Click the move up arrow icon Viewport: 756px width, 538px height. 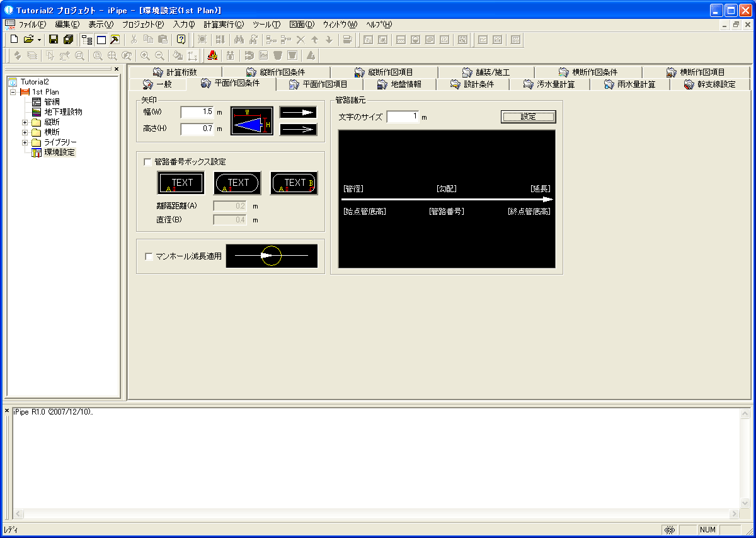point(314,40)
